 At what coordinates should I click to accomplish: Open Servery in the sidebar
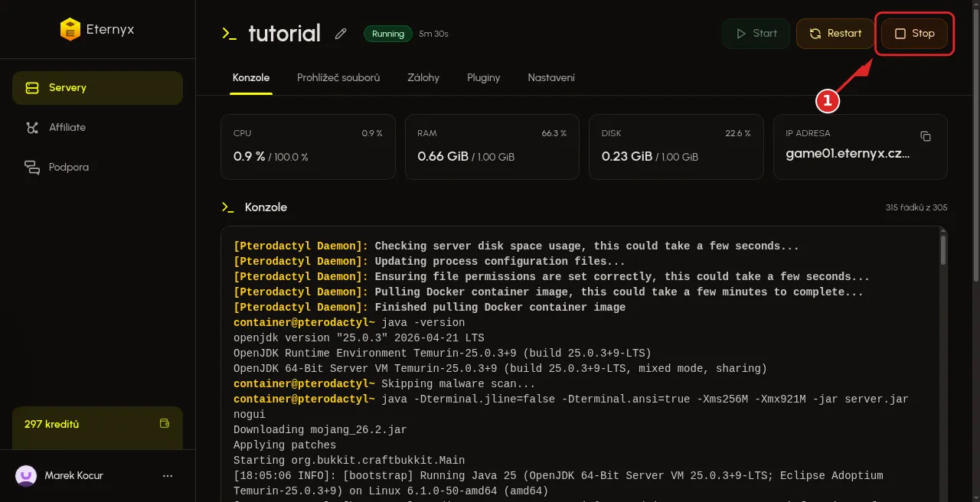click(x=97, y=88)
